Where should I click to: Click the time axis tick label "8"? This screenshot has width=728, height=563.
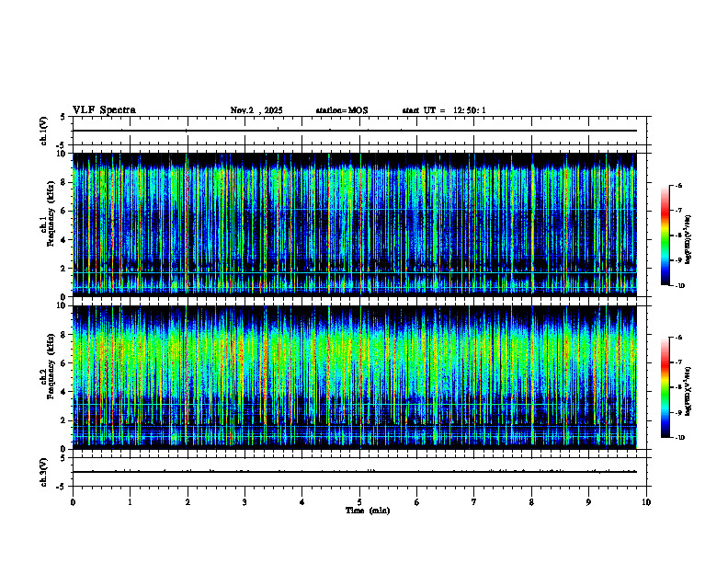click(x=531, y=502)
